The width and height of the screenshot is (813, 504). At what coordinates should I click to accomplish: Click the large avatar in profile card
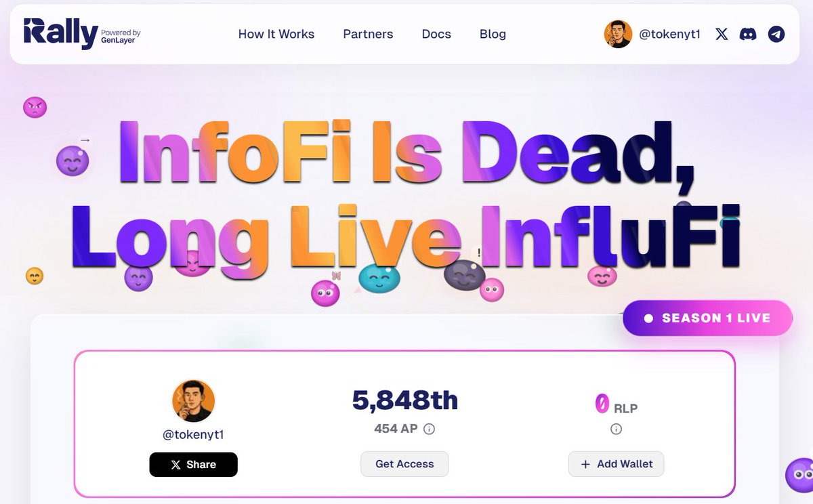(193, 401)
